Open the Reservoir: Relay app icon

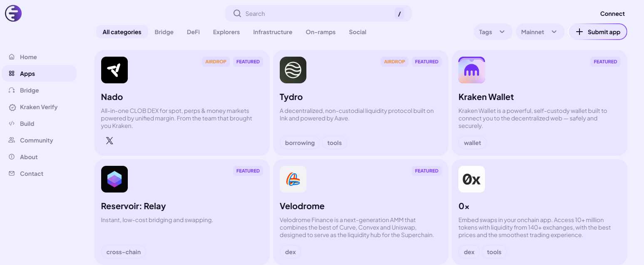114,179
